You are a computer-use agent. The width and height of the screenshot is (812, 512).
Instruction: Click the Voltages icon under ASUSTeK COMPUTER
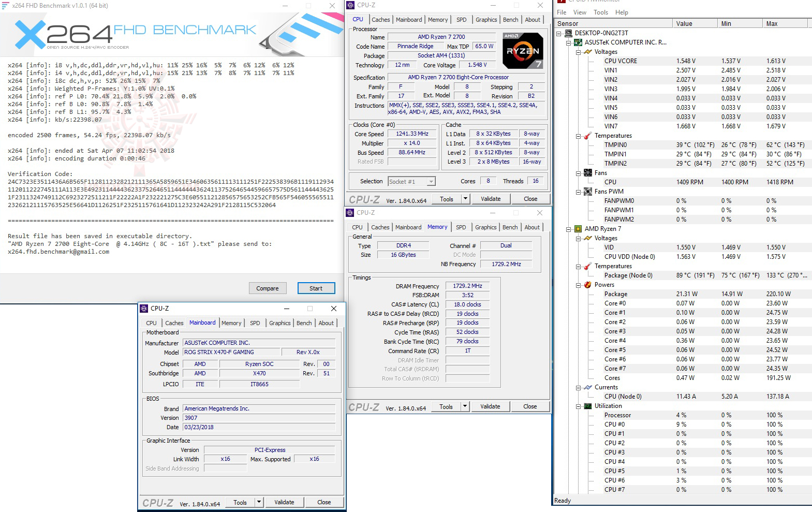tap(588, 52)
